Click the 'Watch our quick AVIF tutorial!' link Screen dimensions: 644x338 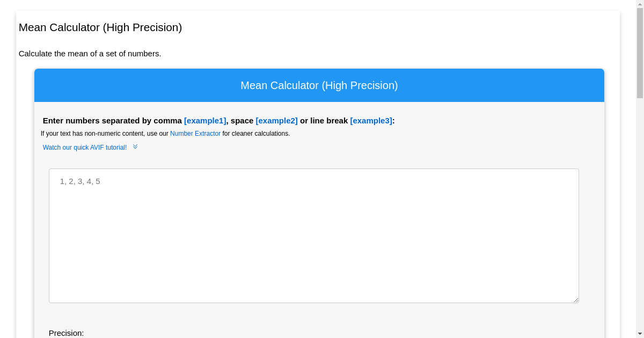tap(85, 147)
